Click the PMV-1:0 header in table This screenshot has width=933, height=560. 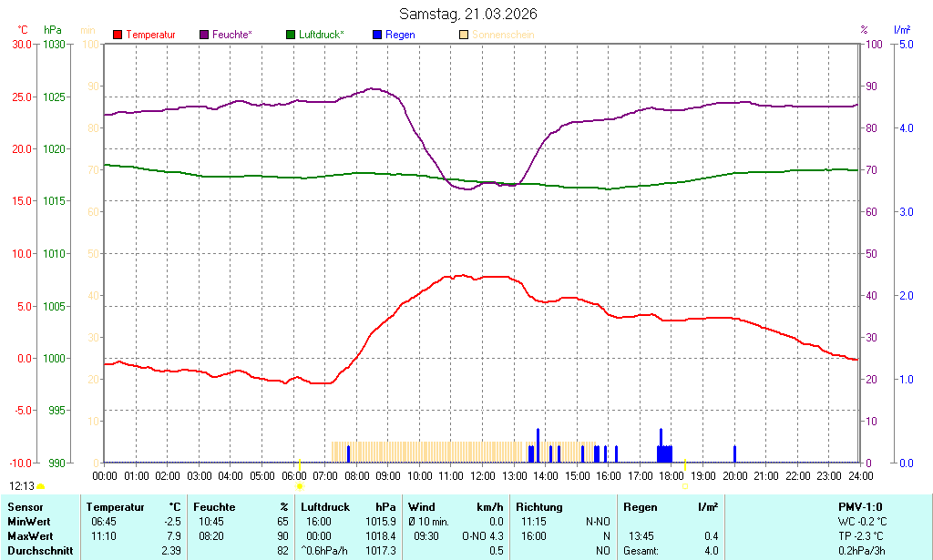click(859, 506)
